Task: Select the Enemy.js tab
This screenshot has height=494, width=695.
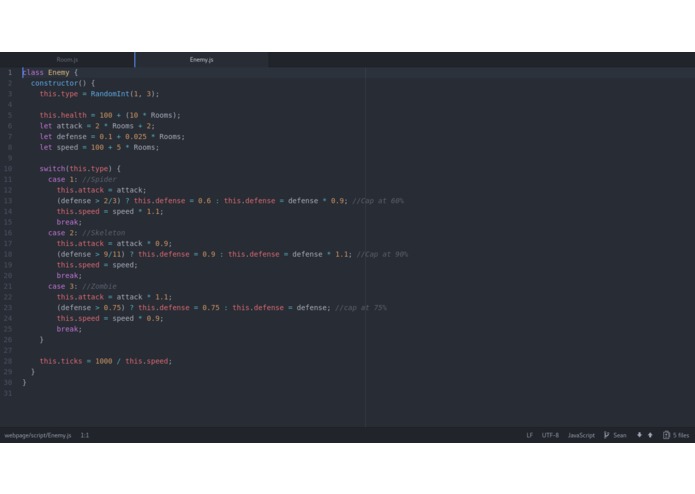Action: 202,60
